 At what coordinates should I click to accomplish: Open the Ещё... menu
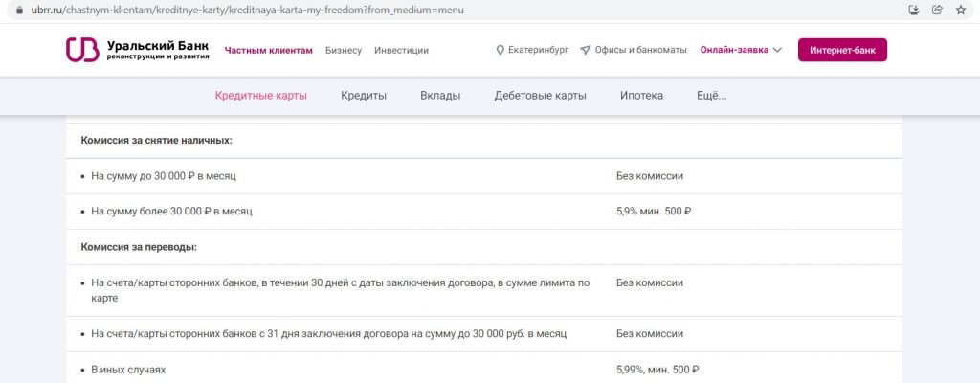[711, 96]
